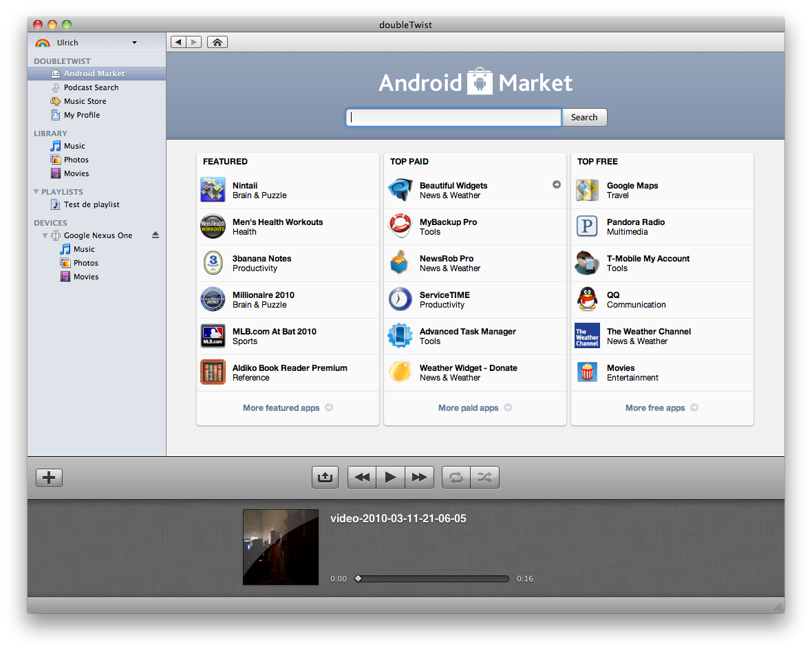Click the Android Market search text field
The image size is (812, 651).
tap(453, 118)
